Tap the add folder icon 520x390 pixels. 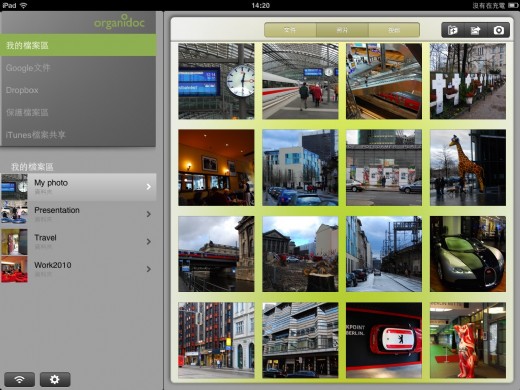[452, 30]
